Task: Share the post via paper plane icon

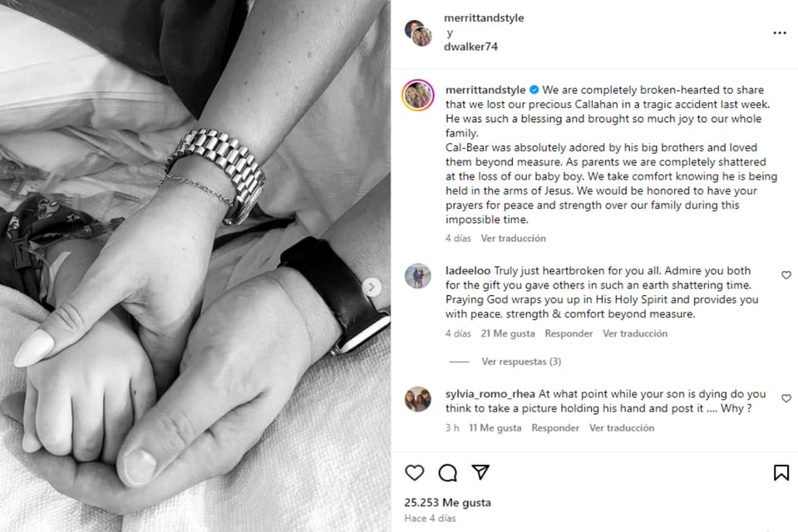Action: pyautogui.click(x=480, y=472)
